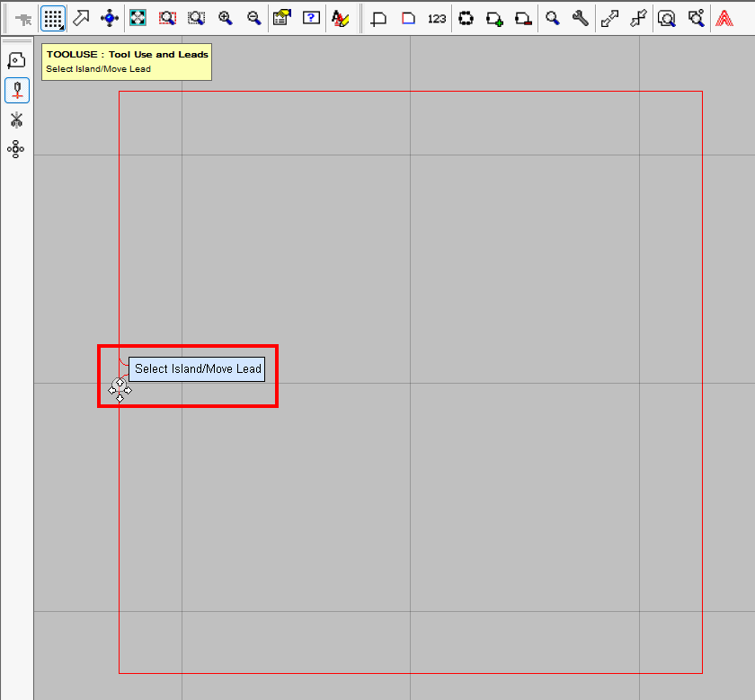The image size is (755, 700).
Task: Open context help with the question mark icon
Action: [x=310, y=17]
